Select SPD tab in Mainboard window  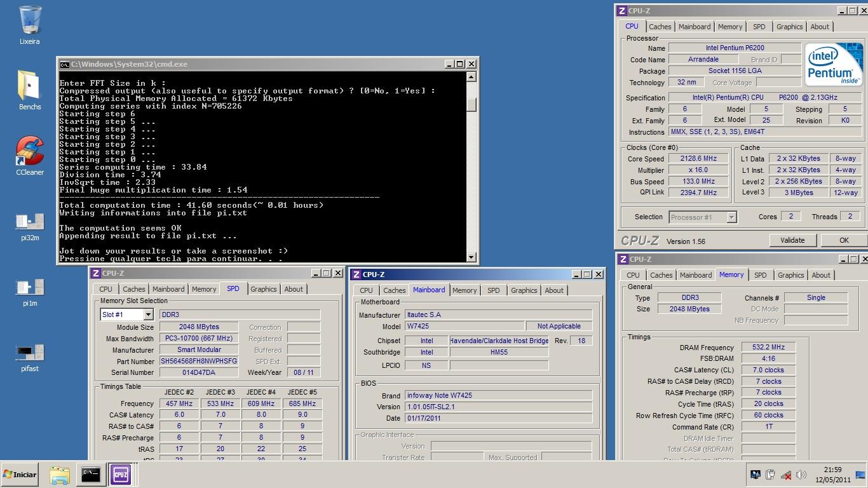(494, 290)
